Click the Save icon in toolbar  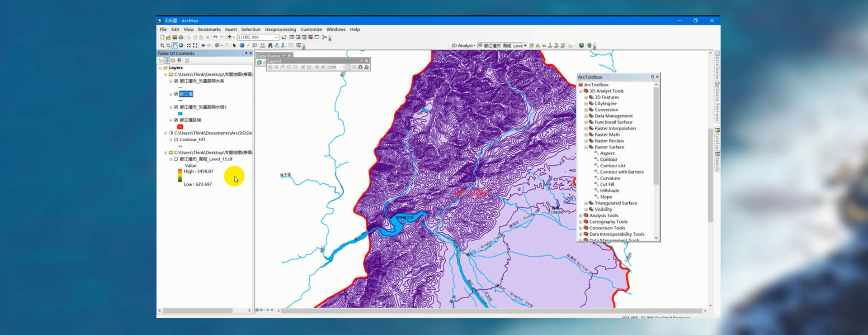(x=175, y=37)
